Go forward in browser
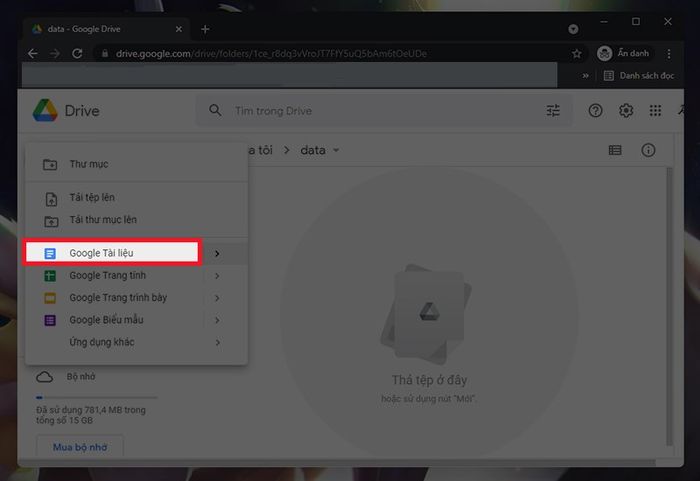This screenshot has height=481, width=700. click(54, 54)
